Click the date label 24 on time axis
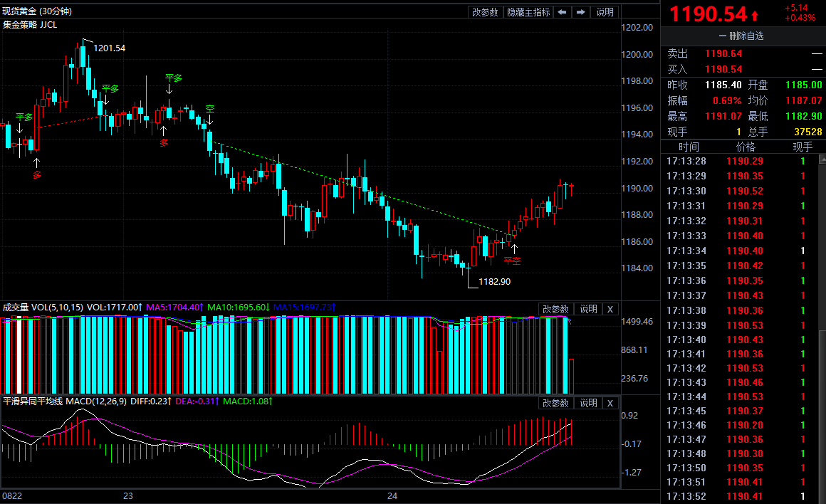Screen dimensions: 826x504 pyautogui.click(x=392, y=495)
